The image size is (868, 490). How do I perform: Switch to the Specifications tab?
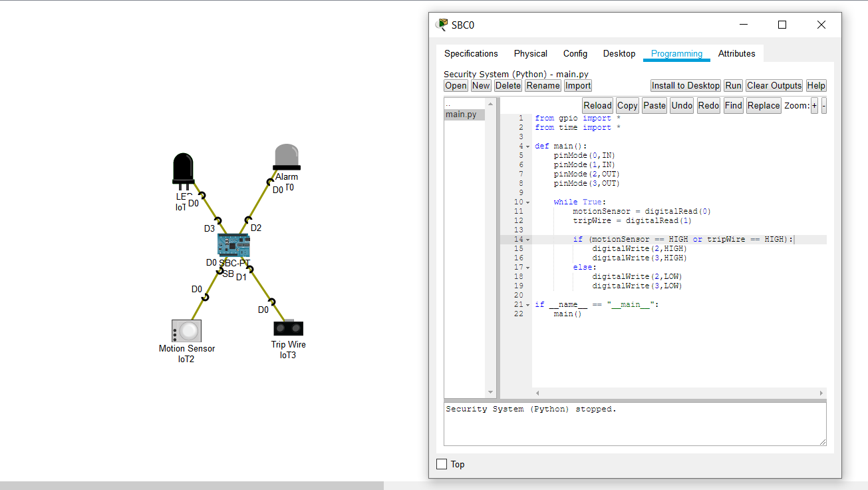point(471,53)
